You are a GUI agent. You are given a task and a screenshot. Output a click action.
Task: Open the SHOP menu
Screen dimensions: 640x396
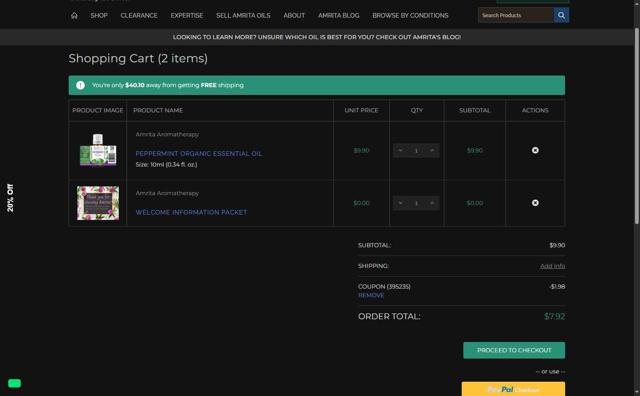pyautogui.click(x=99, y=16)
